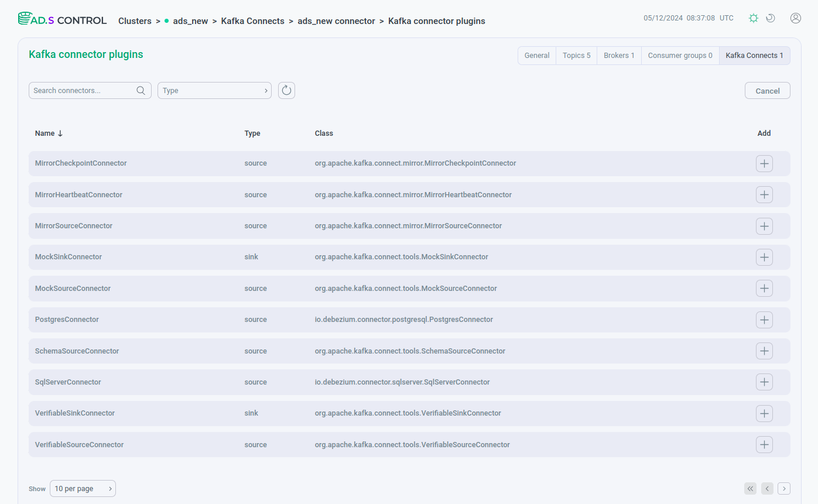Viewport: 818px width, 504px height.
Task: Select the MockSinkConnector name
Action: (x=69, y=257)
